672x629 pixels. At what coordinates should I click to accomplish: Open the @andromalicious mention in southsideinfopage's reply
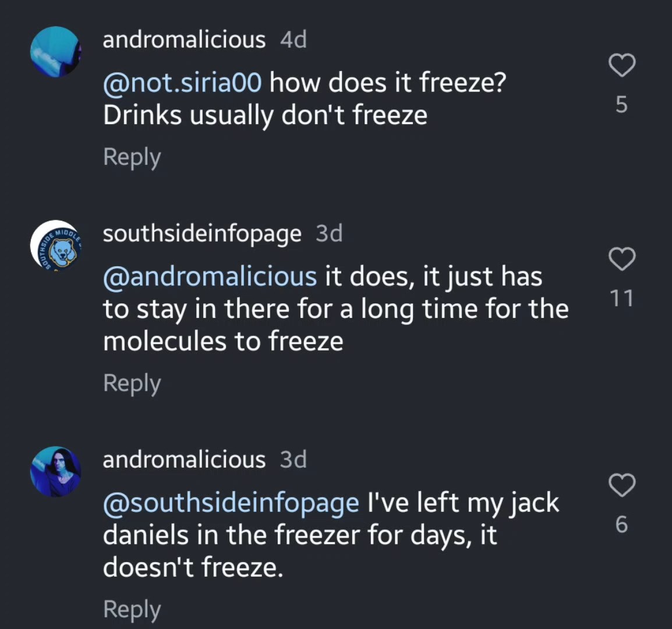point(210,276)
